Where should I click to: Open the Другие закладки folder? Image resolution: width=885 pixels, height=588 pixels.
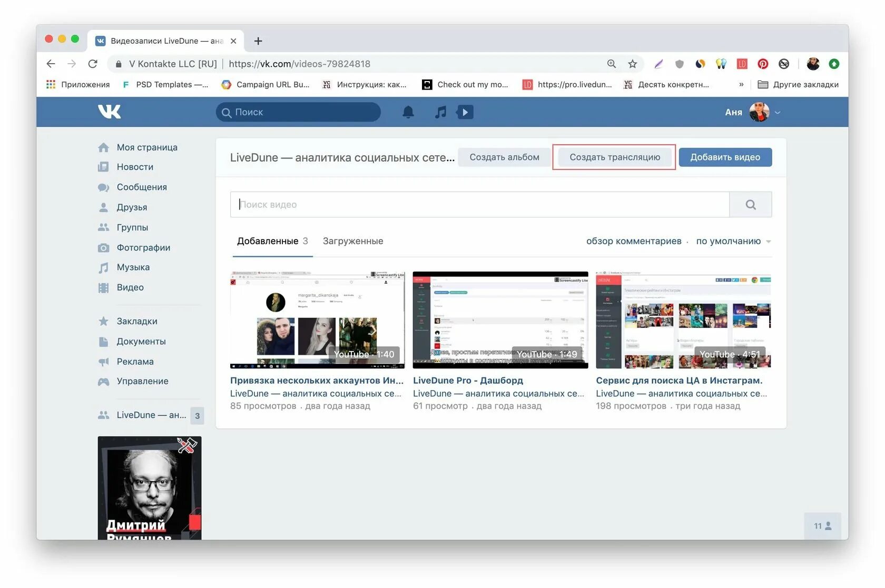[798, 85]
